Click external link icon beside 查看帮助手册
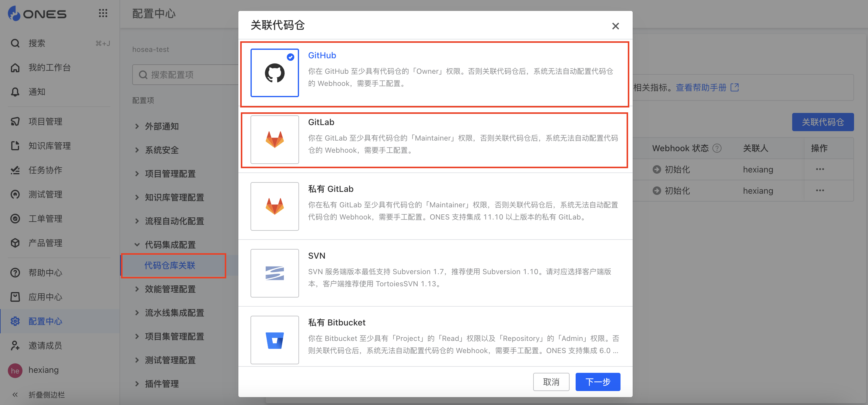The width and height of the screenshot is (868, 405). click(735, 87)
